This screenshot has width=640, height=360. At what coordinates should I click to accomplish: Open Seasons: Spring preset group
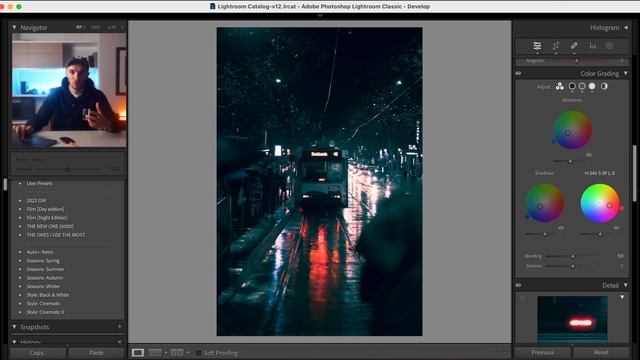tap(43, 260)
